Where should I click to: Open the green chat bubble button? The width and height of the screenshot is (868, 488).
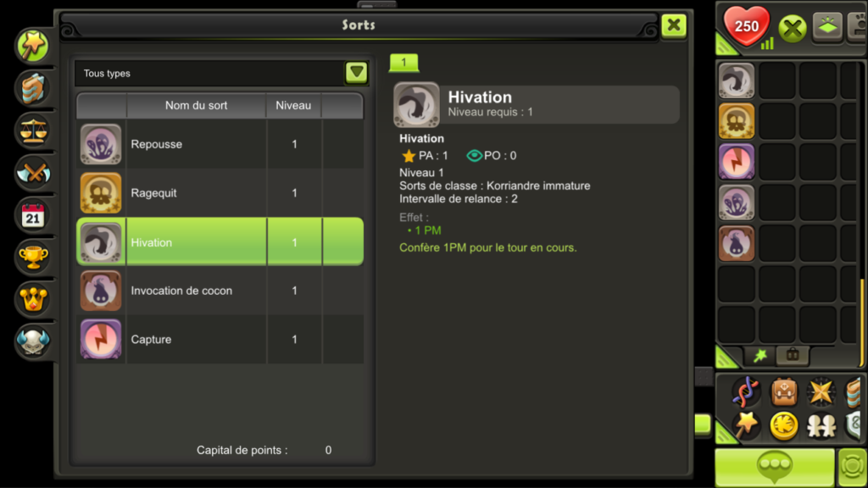775,467
